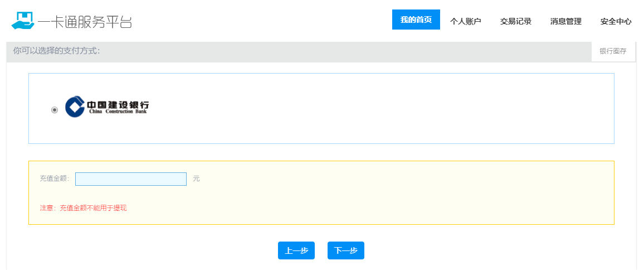The width and height of the screenshot is (644, 270).
Task: Click the 一卡通服务平台 title text
Action: tap(85, 21)
